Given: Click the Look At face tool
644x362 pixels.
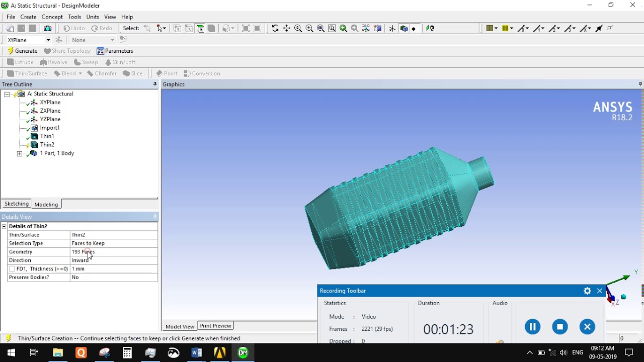Looking at the screenshot, I should (430, 28).
